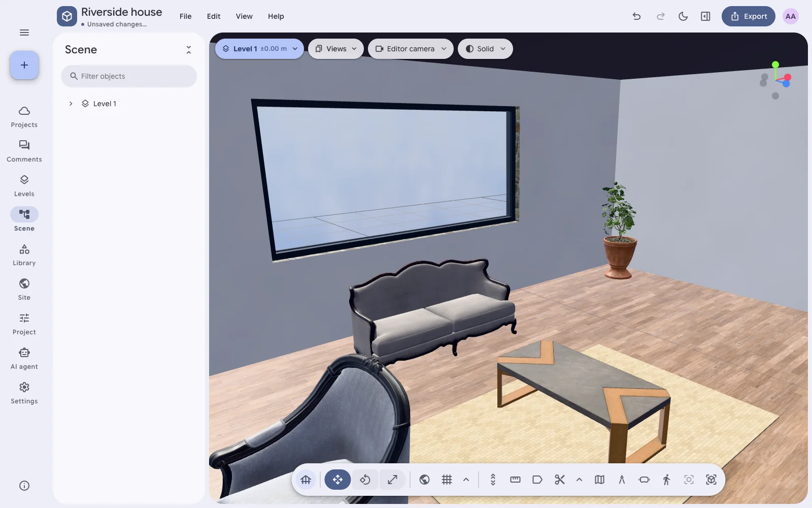Select the scissors cut tool
This screenshot has height=508, width=812.
[560, 480]
